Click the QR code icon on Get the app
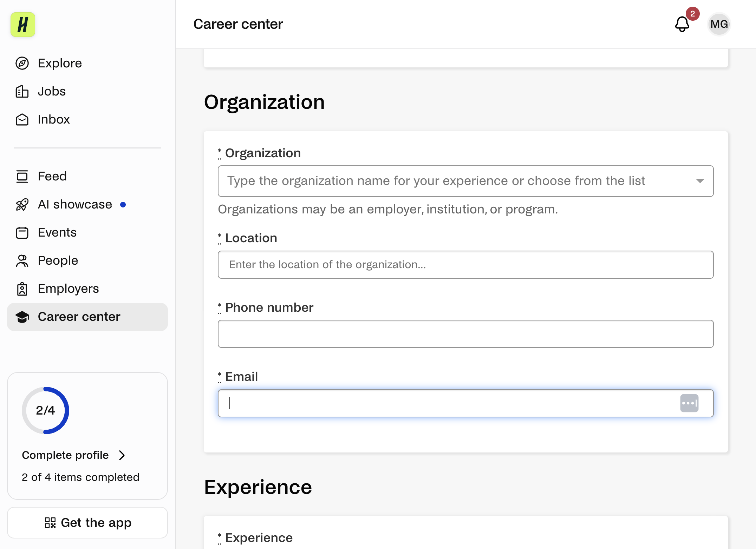756x549 pixels. click(50, 523)
